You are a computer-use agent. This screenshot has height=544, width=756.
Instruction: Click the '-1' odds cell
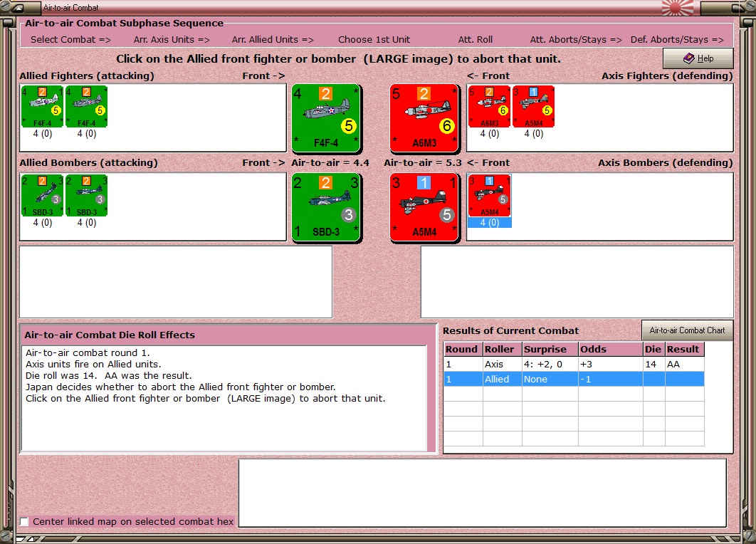[610, 379]
